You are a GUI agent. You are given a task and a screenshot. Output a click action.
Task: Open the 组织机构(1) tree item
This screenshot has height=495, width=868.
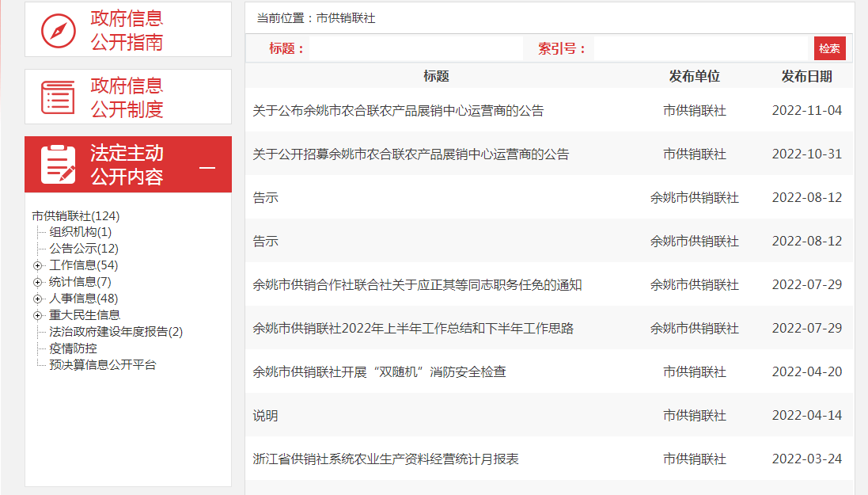click(80, 232)
